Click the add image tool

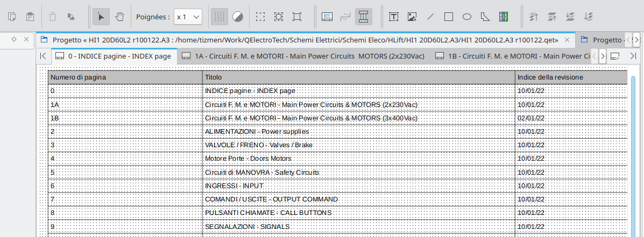[x=412, y=17]
